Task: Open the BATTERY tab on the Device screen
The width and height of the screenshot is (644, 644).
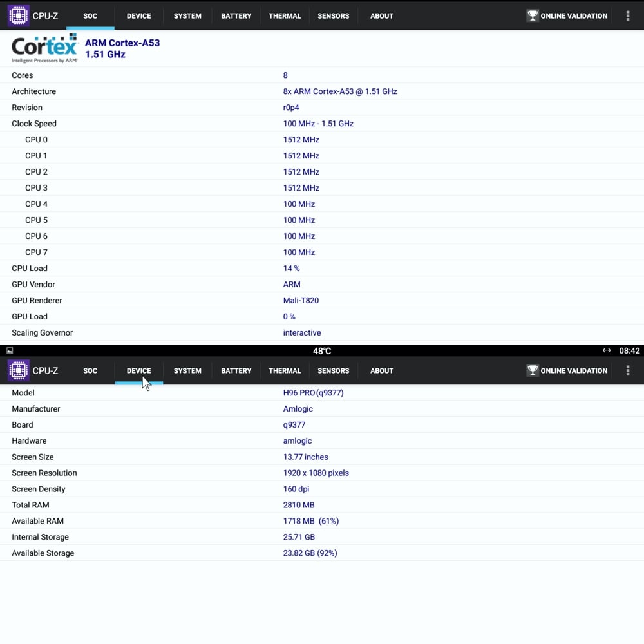Action: (x=236, y=371)
